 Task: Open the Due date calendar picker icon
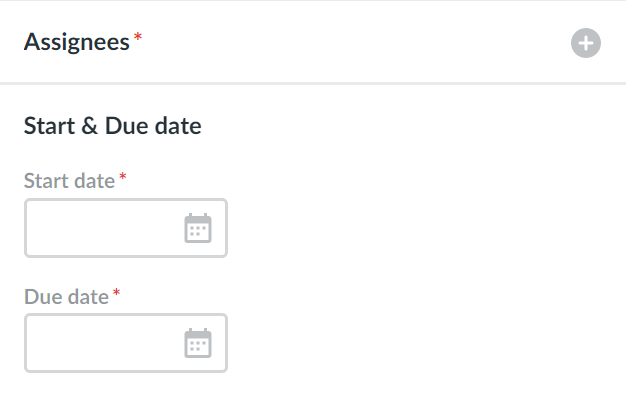[x=198, y=343]
